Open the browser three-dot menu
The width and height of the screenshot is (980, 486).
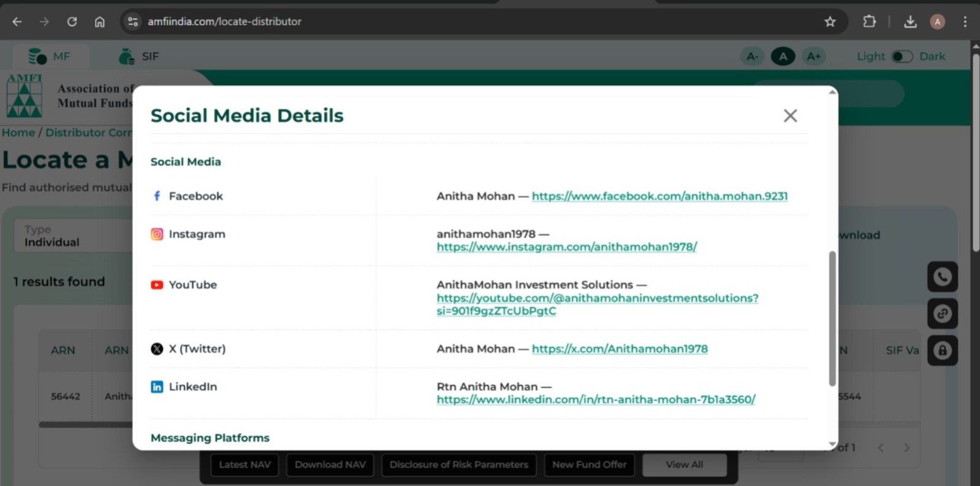click(x=965, y=21)
